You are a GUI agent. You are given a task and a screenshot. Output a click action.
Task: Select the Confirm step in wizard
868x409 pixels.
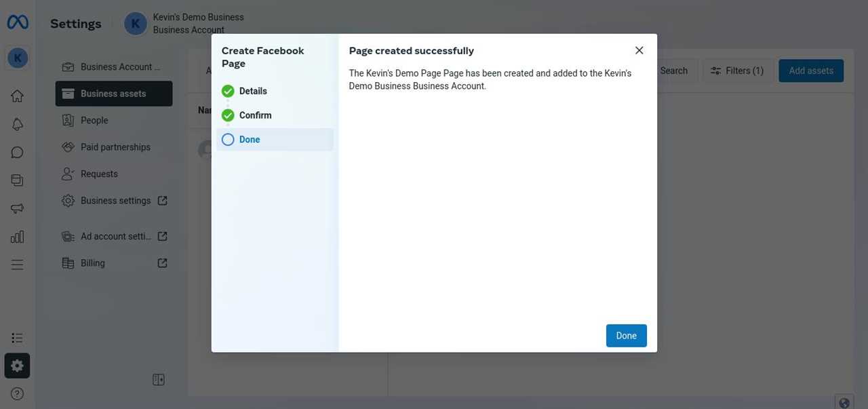pos(255,115)
